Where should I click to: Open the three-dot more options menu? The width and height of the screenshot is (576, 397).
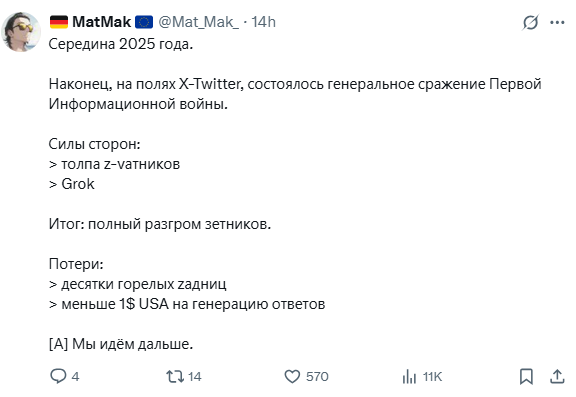[557, 23]
